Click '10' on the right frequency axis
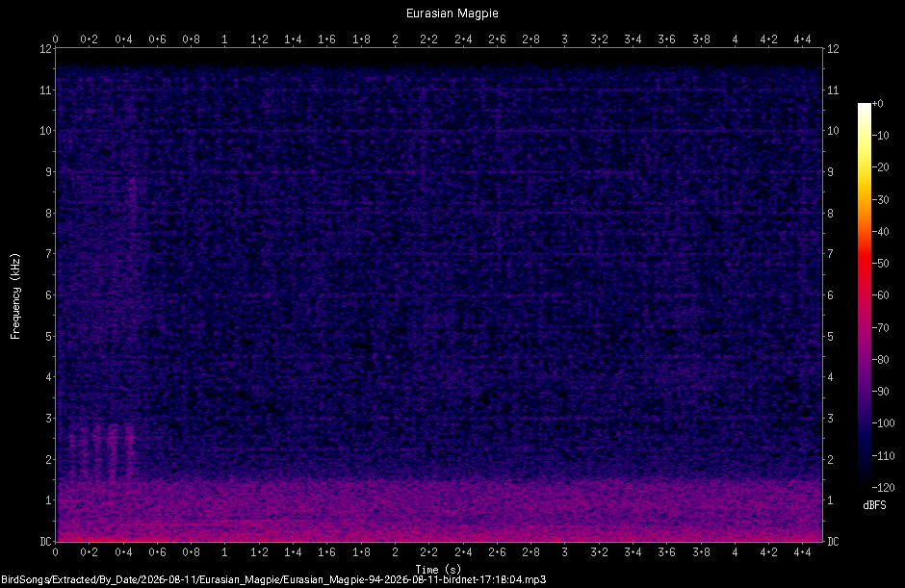 (833, 131)
